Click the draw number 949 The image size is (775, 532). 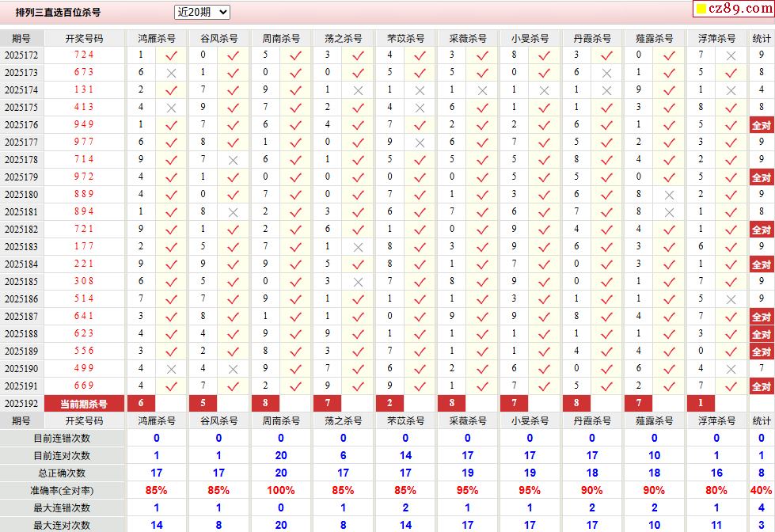84,124
